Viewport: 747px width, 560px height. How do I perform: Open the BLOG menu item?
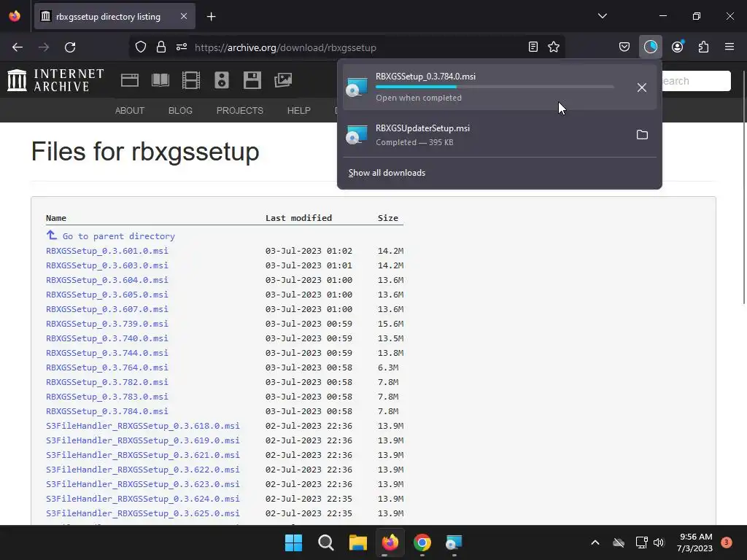coord(180,111)
